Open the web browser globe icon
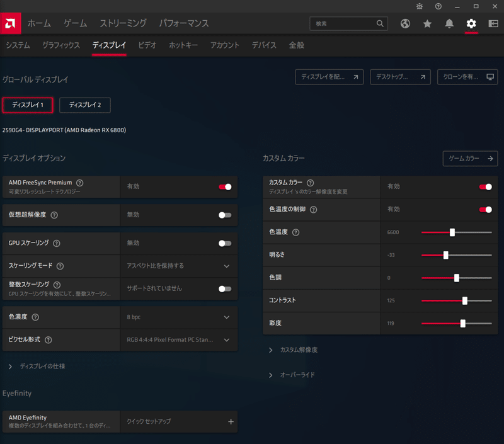 pyautogui.click(x=405, y=23)
